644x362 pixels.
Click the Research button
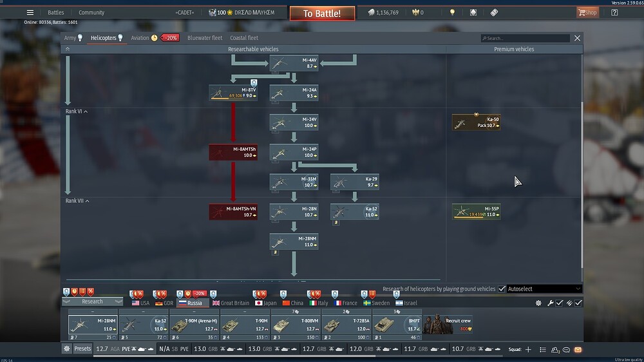[x=92, y=301]
